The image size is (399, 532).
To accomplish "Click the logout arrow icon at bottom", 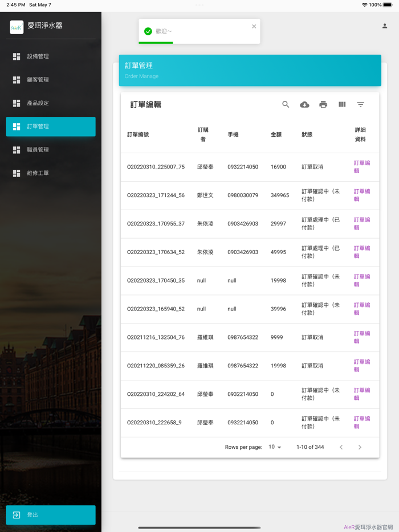I will click(17, 515).
